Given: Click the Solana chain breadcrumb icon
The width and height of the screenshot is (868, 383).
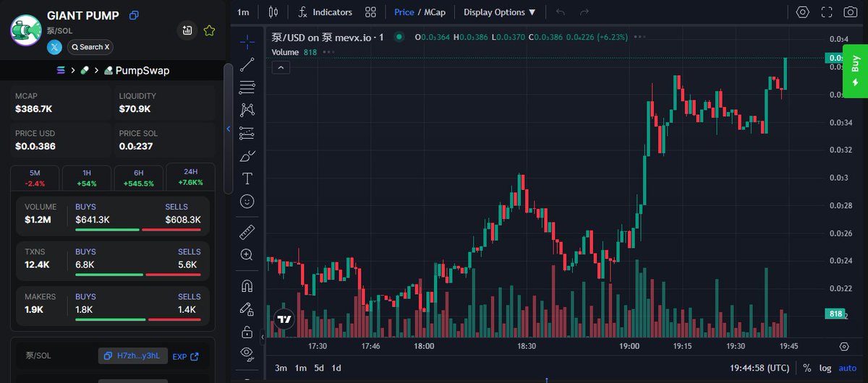Looking at the screenshot, I should [61, 71].
